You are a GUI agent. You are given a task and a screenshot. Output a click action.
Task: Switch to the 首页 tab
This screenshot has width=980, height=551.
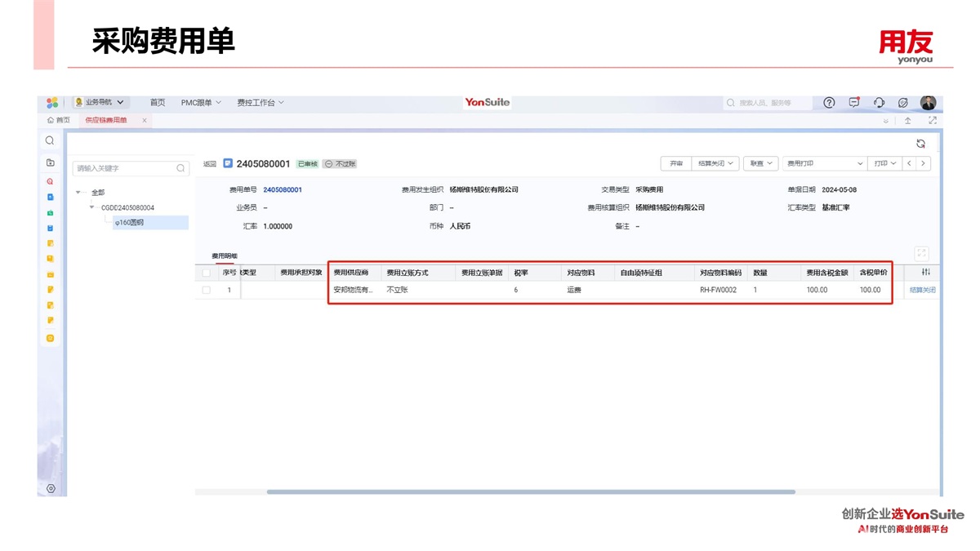pos(58,120)
